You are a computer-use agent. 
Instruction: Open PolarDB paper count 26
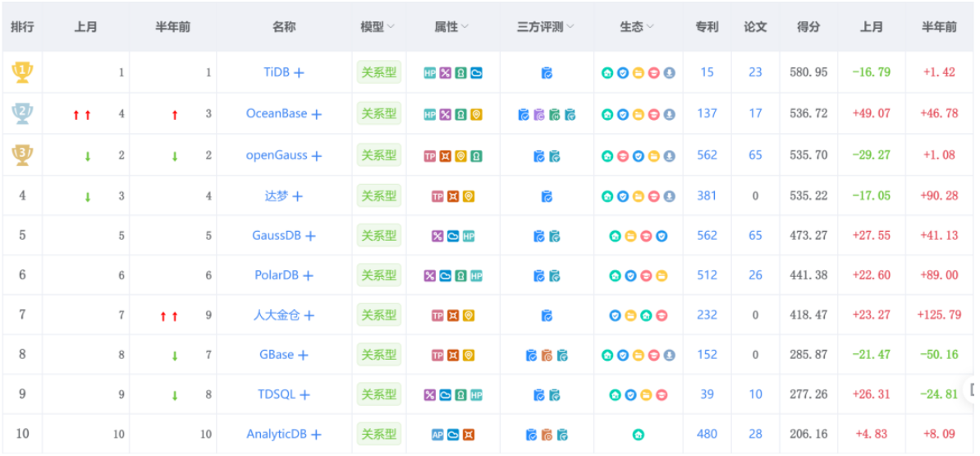[755, 274]
